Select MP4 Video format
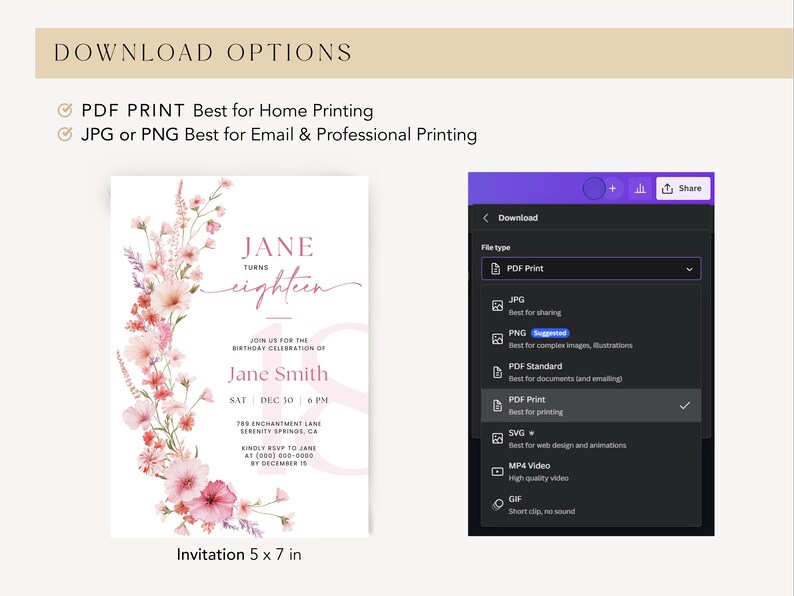Screen dimensions: 794x596 [591, 471]
